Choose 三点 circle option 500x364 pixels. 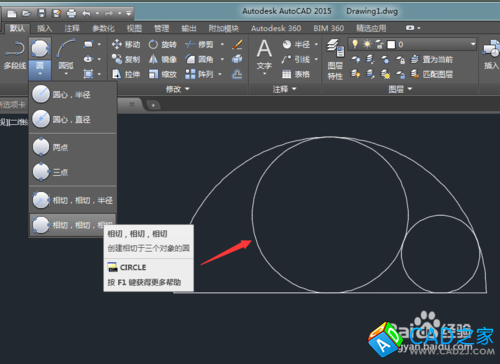pyautogui.click(x=73, y=172)
